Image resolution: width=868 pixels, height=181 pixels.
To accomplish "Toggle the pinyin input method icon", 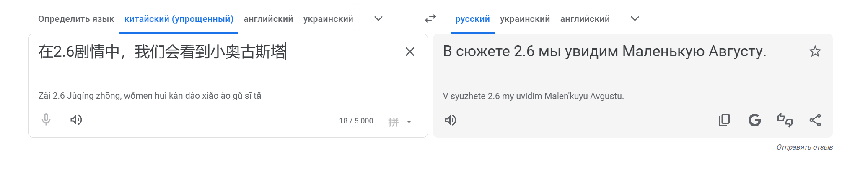I will (393, 122).
